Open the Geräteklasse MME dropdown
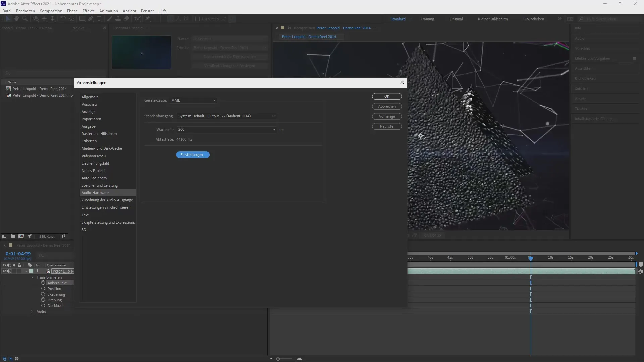Image resolution: width=644 pixels, height=362 pixels. pos(193,100)
